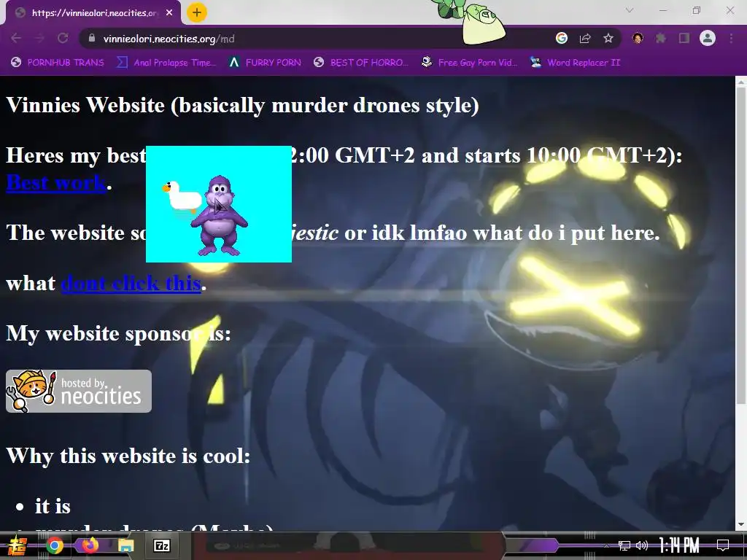Click the browser back arrow
747x560 pixels.
[x=16, y=38]
